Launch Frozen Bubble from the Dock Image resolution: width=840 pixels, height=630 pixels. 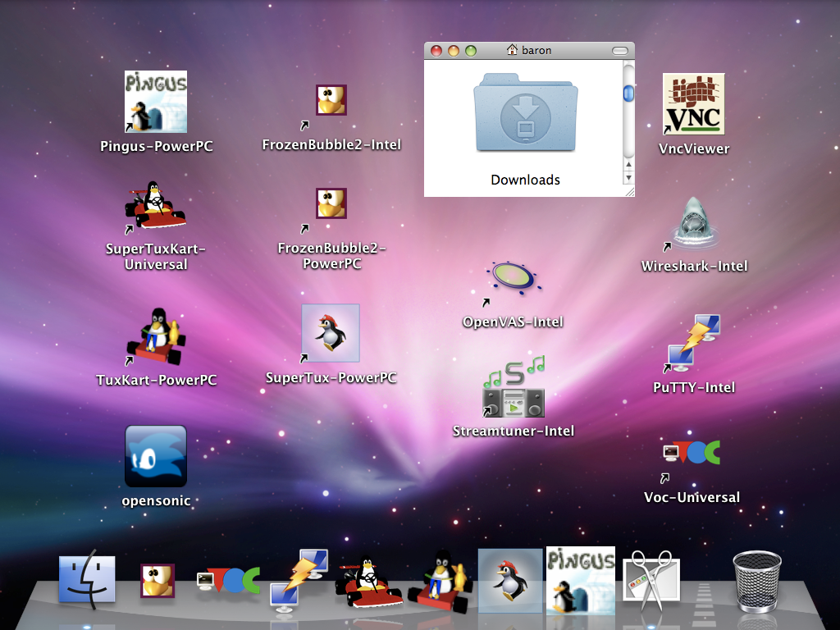pos(157,580)
